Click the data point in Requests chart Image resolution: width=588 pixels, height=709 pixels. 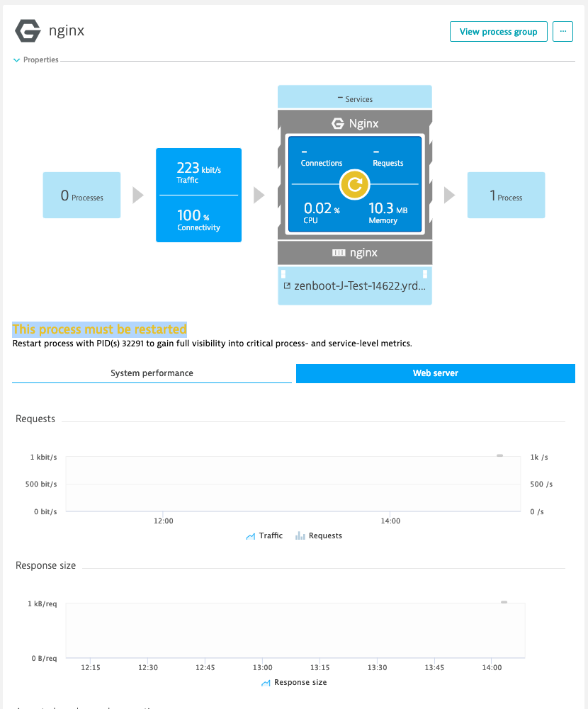click(x=499, y=455)
